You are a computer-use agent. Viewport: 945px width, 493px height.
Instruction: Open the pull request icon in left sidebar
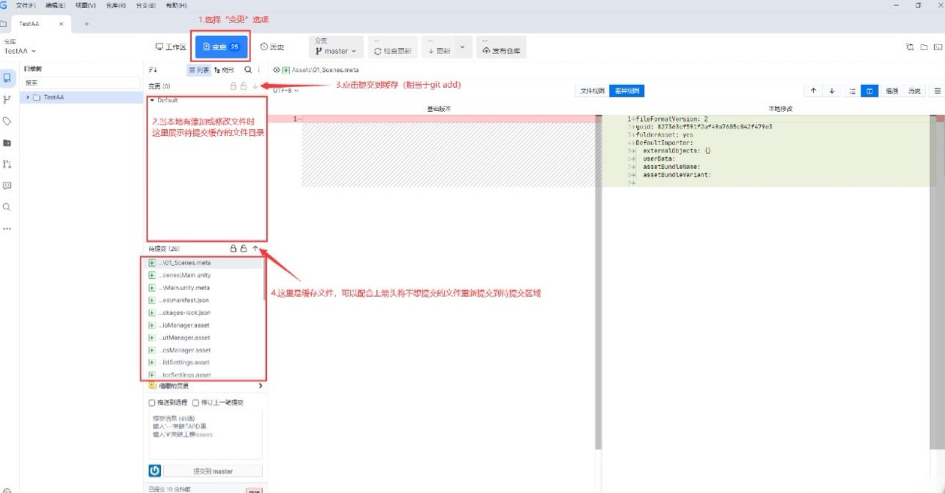point(7,164)
